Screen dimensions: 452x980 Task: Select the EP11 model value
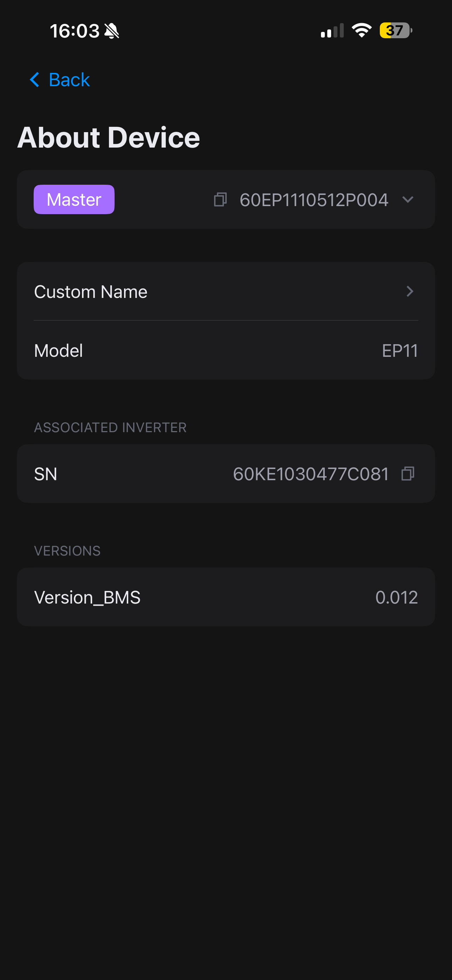tap(399, 351)
